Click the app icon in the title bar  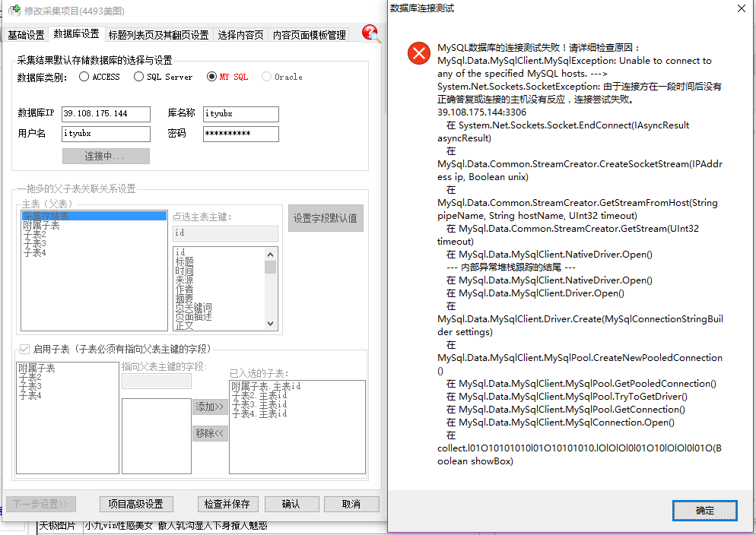14,11
